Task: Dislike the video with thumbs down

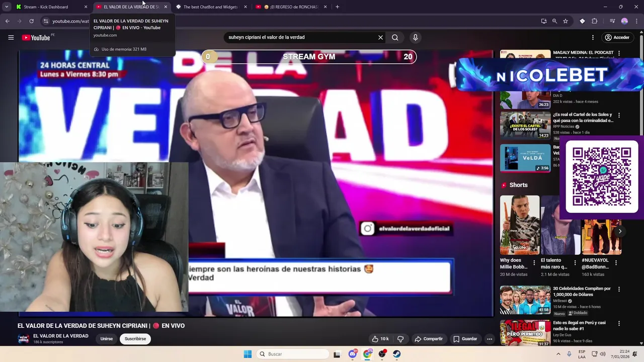Action: (400, 339)
